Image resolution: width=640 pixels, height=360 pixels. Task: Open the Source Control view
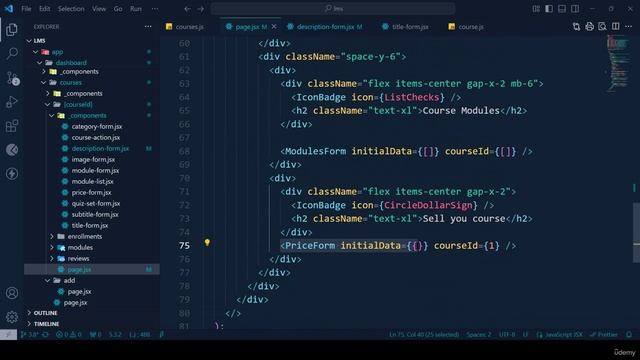(x=12, y=78)
